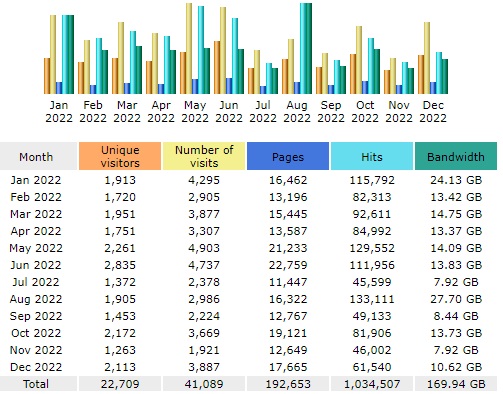The image size is (503, 394).
Task: Click the Pages column header
Action: pyautogui.click(x=288, y=156)
